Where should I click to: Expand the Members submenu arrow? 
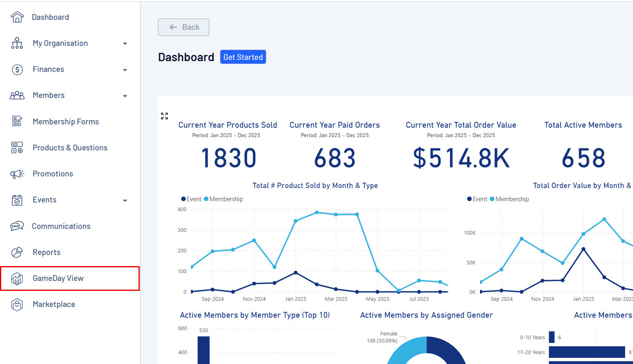click(x=125, y=96)
